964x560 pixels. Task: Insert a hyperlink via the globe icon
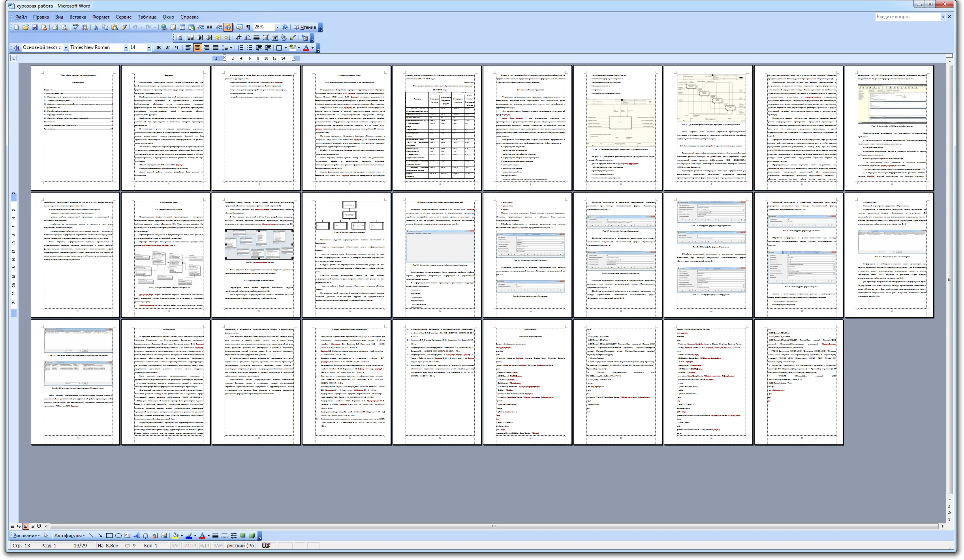(164, 27)
